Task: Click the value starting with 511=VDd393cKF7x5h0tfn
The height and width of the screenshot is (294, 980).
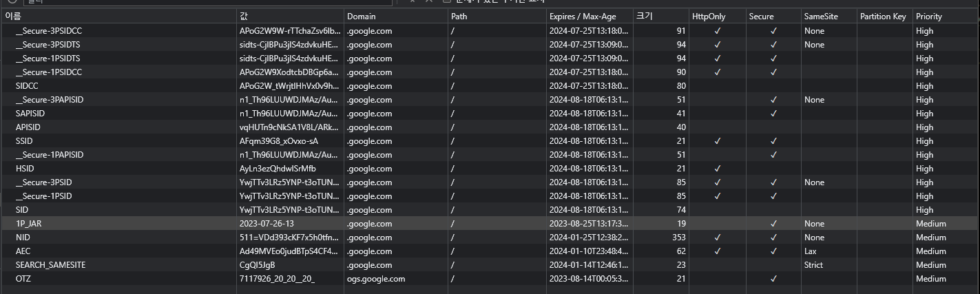Action: pos(289,238)
